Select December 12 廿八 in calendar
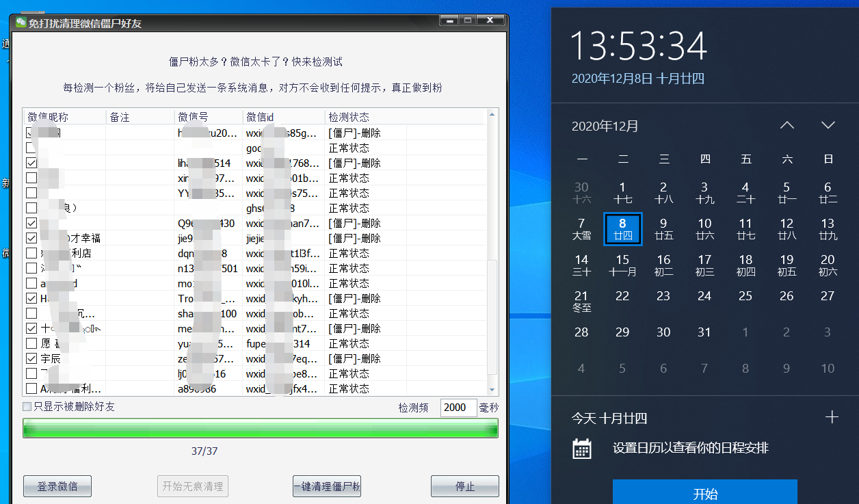859x504 pixels. [787, 228]
